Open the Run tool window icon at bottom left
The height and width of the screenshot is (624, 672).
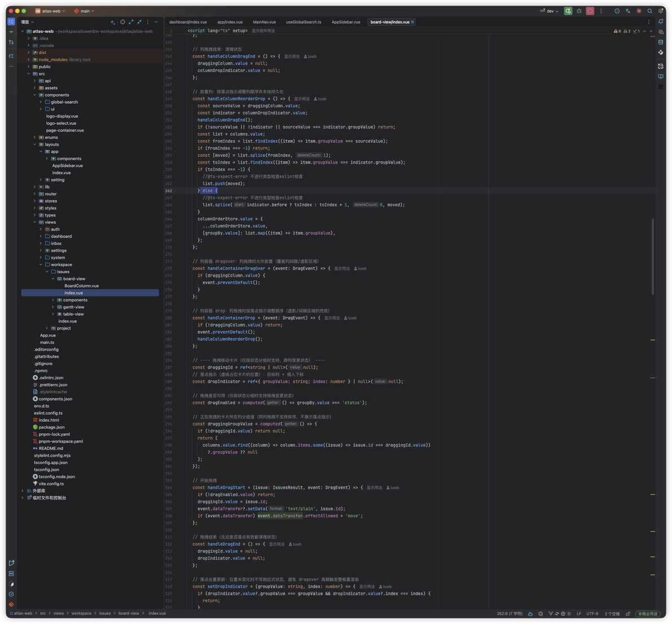[x=11, y=563]
